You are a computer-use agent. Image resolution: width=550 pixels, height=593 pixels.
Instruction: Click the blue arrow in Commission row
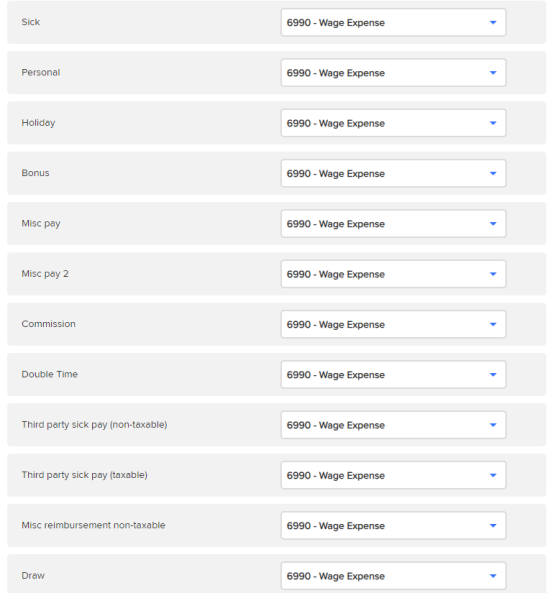(x=493, y=324)
